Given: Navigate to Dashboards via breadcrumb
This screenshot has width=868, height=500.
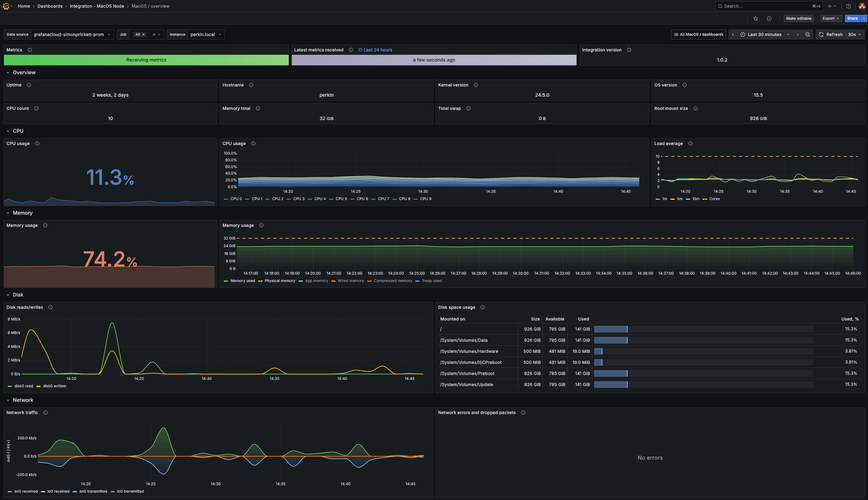Looking at the screenshot, I should (x=50, y=6).
